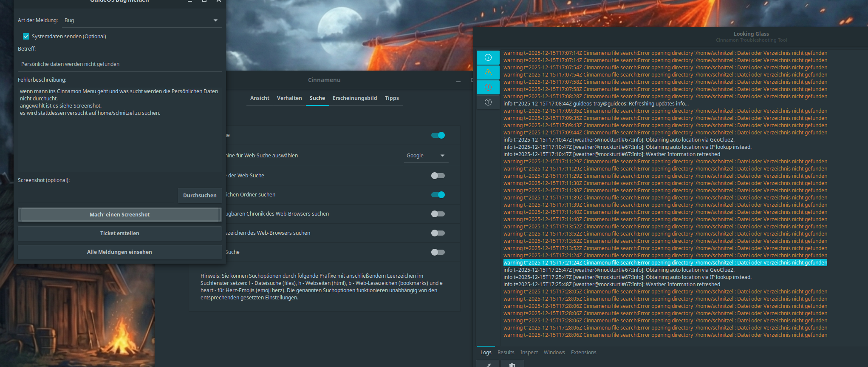Click the Betreff subject input field
This screenshot has width=868, height=367.
coord(119,64)
